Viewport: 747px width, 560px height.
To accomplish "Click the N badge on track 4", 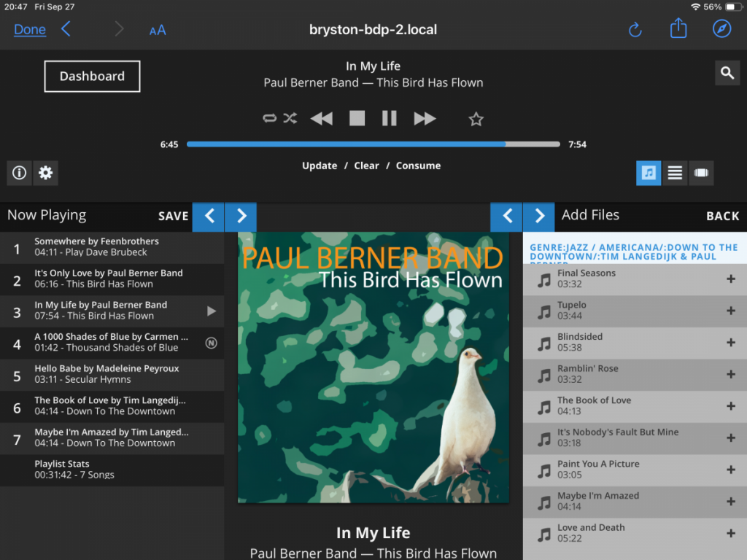I will (211, 343).
